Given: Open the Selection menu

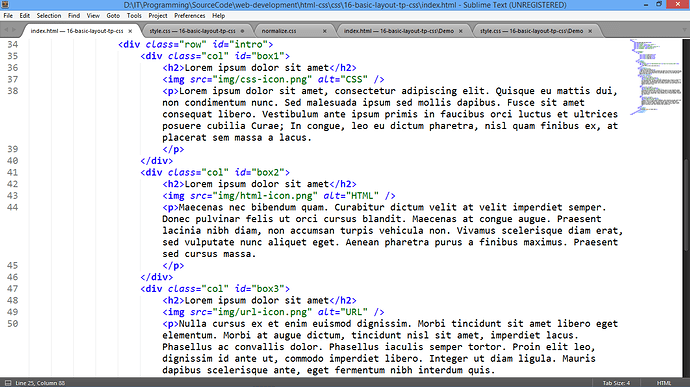Looking at the screenshot, I should pyautogui.click(x=49, y=15).
